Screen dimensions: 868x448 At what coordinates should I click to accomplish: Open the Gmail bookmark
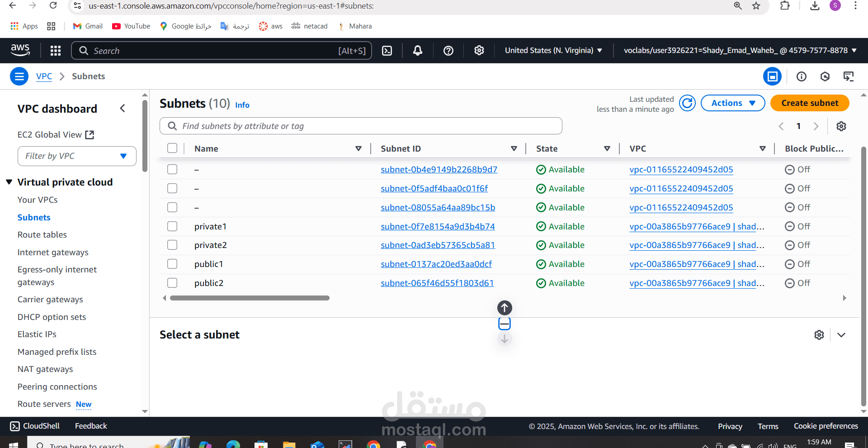[88, 26]
